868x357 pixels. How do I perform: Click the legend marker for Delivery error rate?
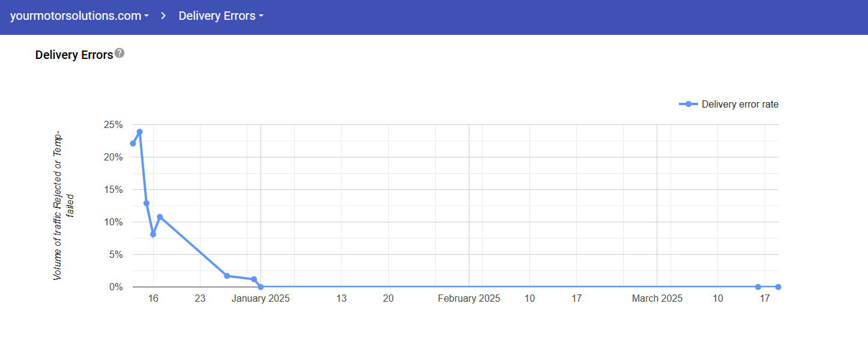pyautogui.click(x=689, y=104)
